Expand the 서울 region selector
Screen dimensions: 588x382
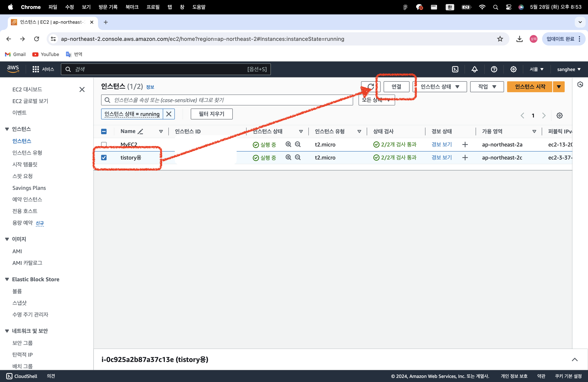pos(536,69)
